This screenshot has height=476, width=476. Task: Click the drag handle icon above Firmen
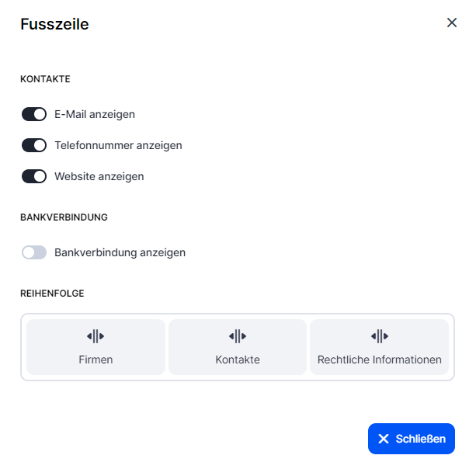tap(96, 336)
